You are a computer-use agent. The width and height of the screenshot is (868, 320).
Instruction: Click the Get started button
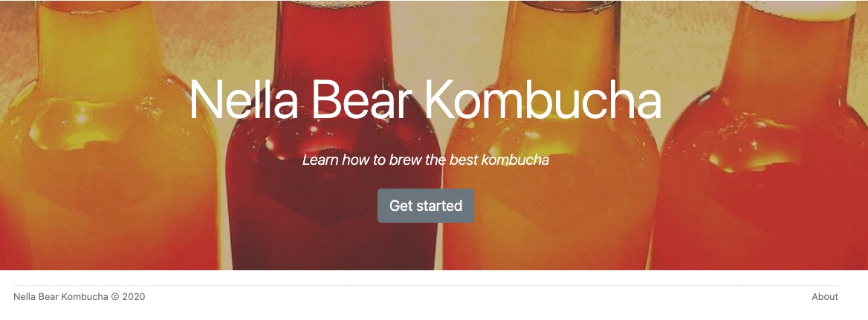[425, 206]
